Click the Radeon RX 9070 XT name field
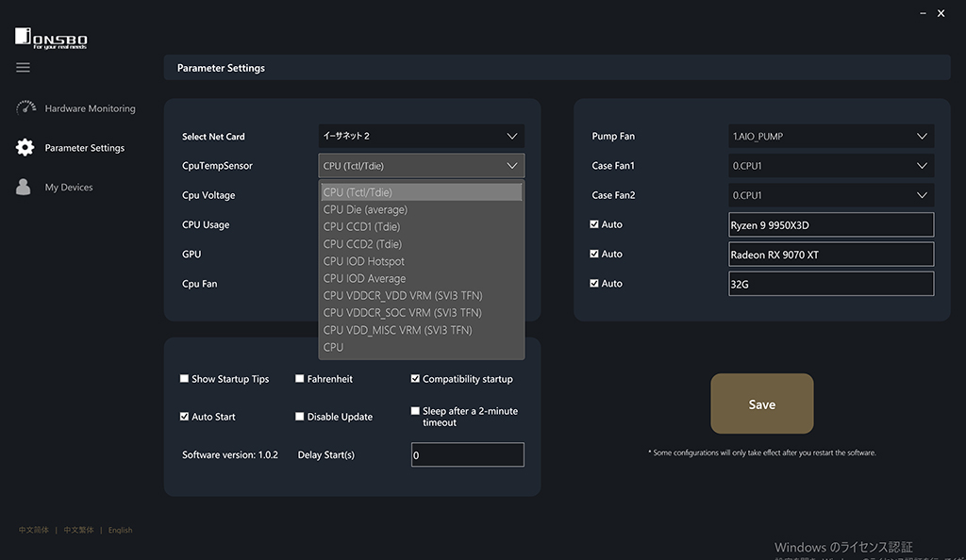 (x=831, y=255)
